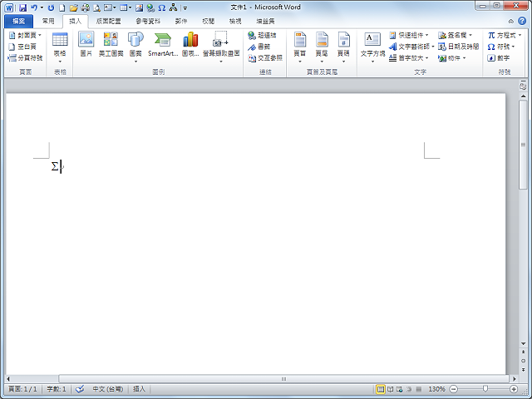532x399 pixels.
Task: Minimize the ribbon with the caret icon
Action: tap(511, 22)
